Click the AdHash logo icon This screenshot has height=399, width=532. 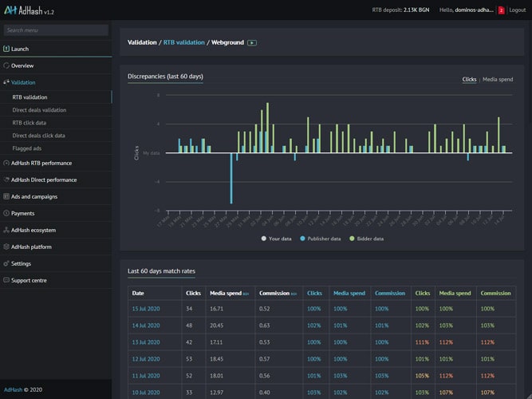click(10, 10)
